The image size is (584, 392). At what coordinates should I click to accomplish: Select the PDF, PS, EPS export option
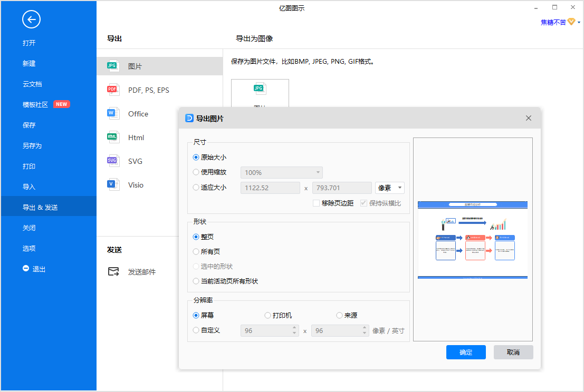(x=149, y=90)
